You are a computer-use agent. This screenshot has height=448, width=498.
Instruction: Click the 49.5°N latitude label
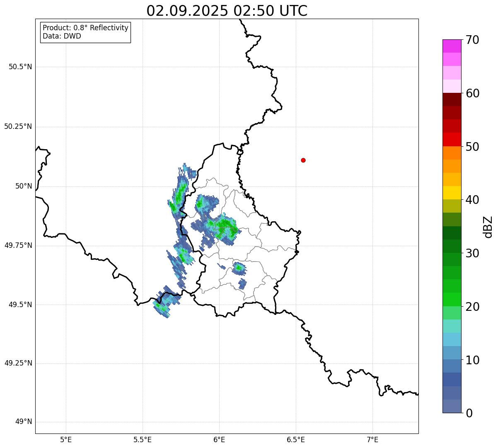pos(20,305)
